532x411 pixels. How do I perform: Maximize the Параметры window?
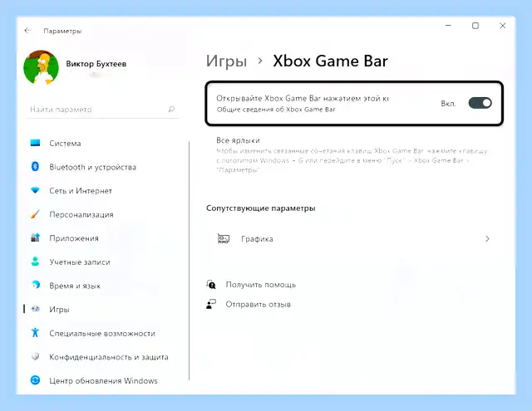click(475, 26)
